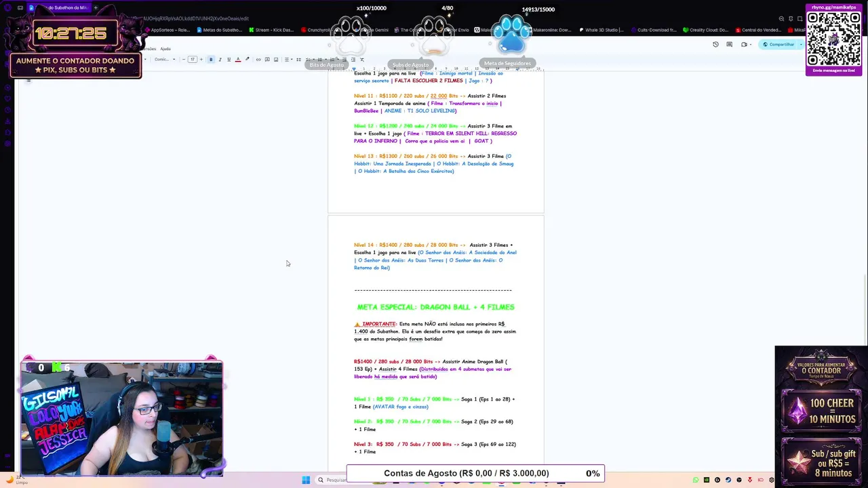Viewport: 868px width, 488px height.
Task: Click the 'Saga 3 (Eps 69 ao 122)' text
Action: pos(488,444)
